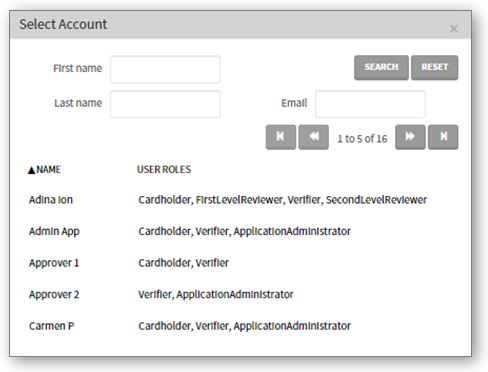Image resolution: width=488 pixels, height=372 pixels.
Task: Click the roles listed for Approver 2
Action: [x=216, y=295]
